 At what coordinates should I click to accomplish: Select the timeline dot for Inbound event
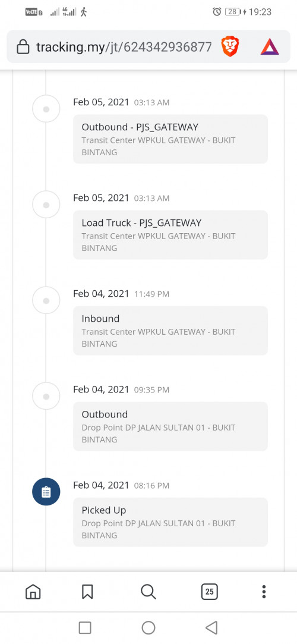tap(46, 301)
